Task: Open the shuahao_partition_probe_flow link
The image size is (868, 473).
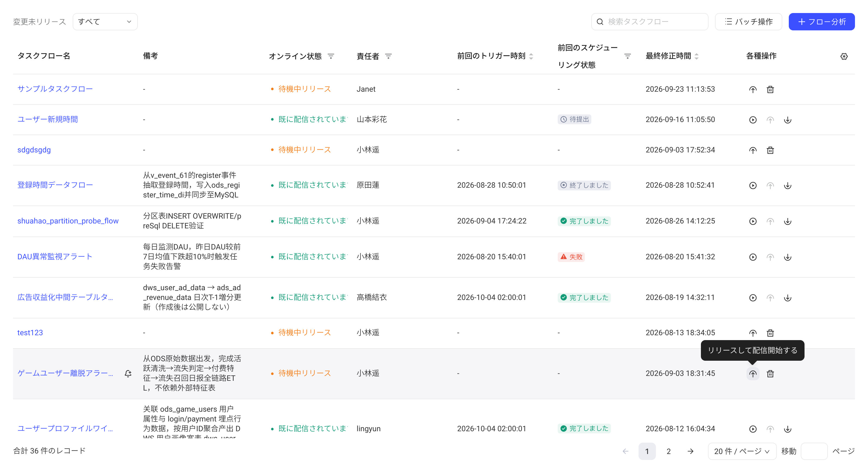Action: pos(68,221)
